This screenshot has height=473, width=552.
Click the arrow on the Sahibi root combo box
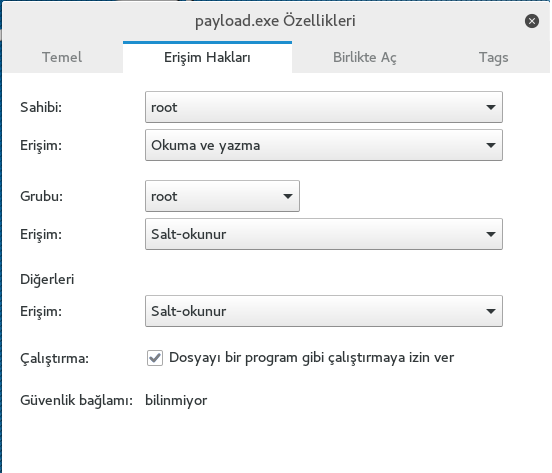491,107
